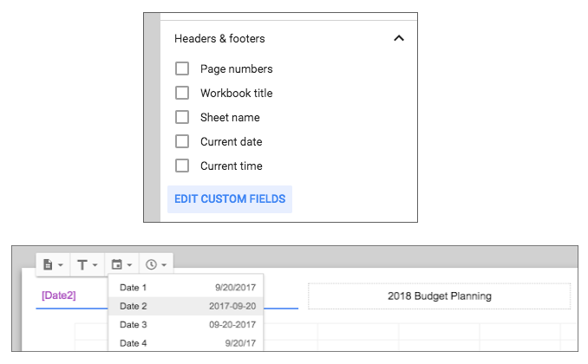Image resolution: width=588 pixels, height=364 pixels.
Task: Collapse the Headers & footers section
Action: pos(399,38)
